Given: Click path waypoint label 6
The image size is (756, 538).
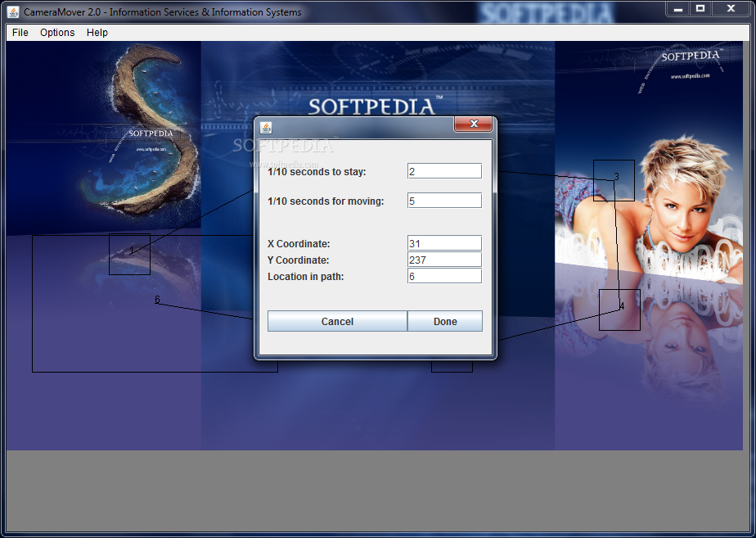Looking at the screenshot, I should [157, 300].
